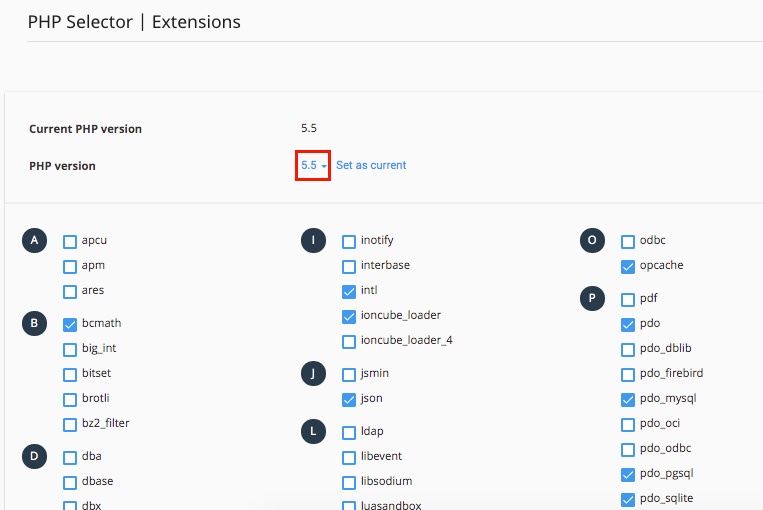Tick the pdo_firebird extension checkbox

tap(628, 375)
